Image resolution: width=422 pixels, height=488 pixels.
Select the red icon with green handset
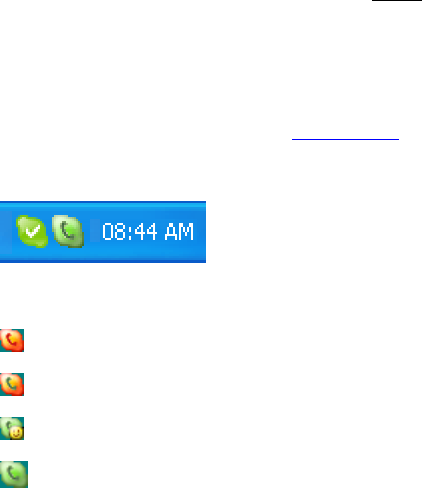point(12,384)
